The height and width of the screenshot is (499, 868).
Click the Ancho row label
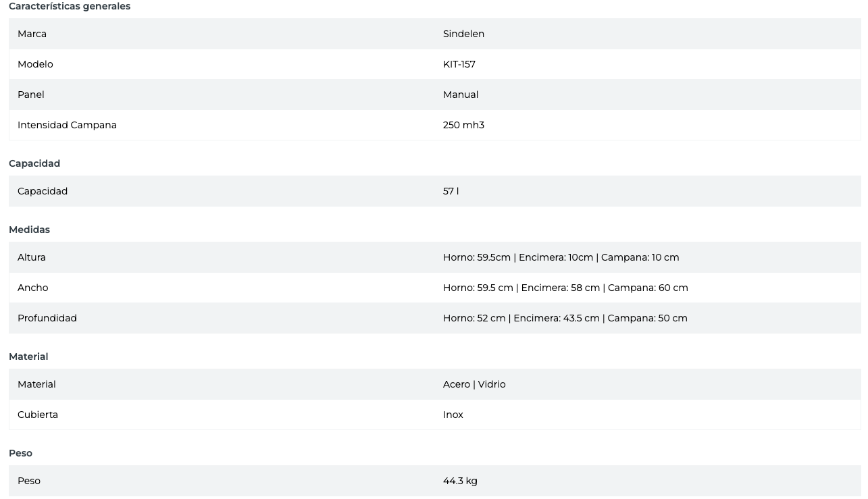[x=33, y=288]
